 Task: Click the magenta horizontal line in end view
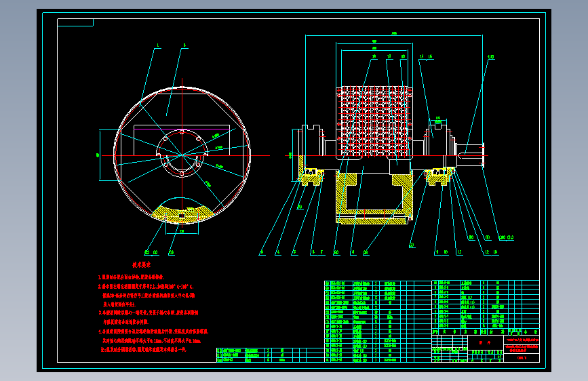click(x=182, y=129)
